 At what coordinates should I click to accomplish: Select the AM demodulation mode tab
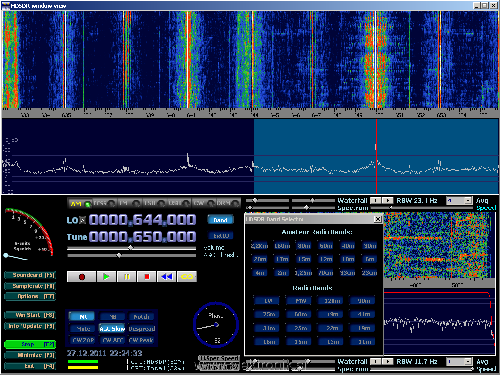tap(80, 203)
